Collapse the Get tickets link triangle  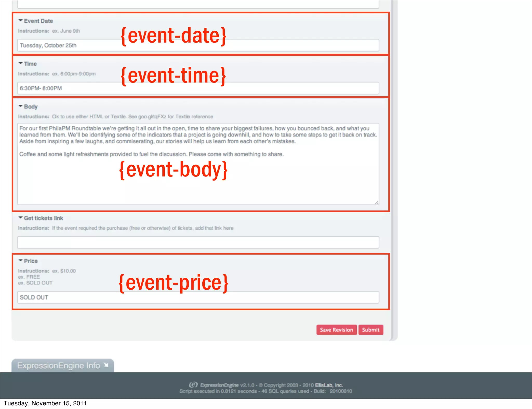tap(21, 217)
